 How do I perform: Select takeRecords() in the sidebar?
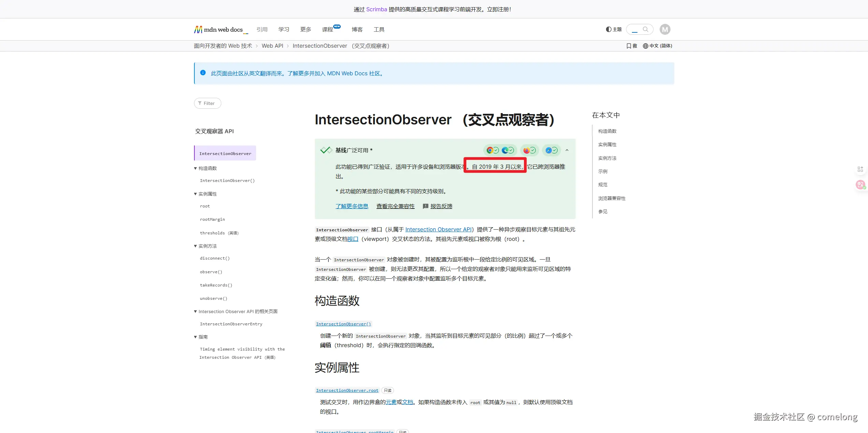click(x=216, y=285)
